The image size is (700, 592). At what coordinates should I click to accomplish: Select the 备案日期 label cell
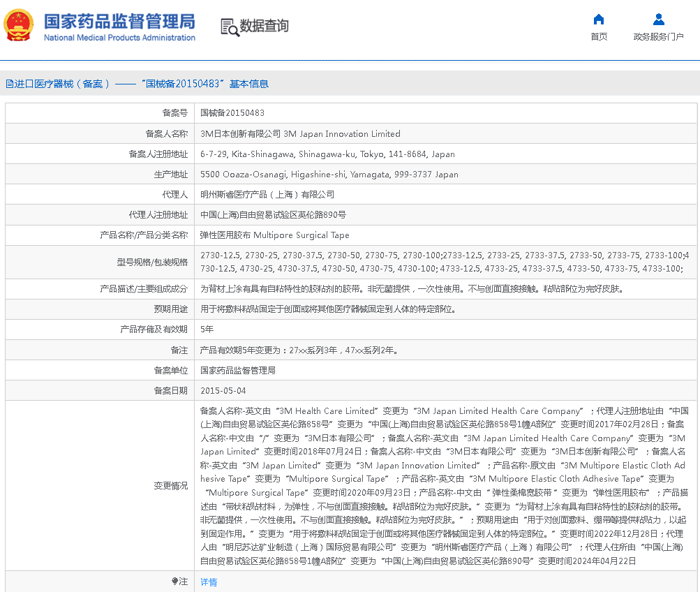pyautogui.click(x=100, y=391)
